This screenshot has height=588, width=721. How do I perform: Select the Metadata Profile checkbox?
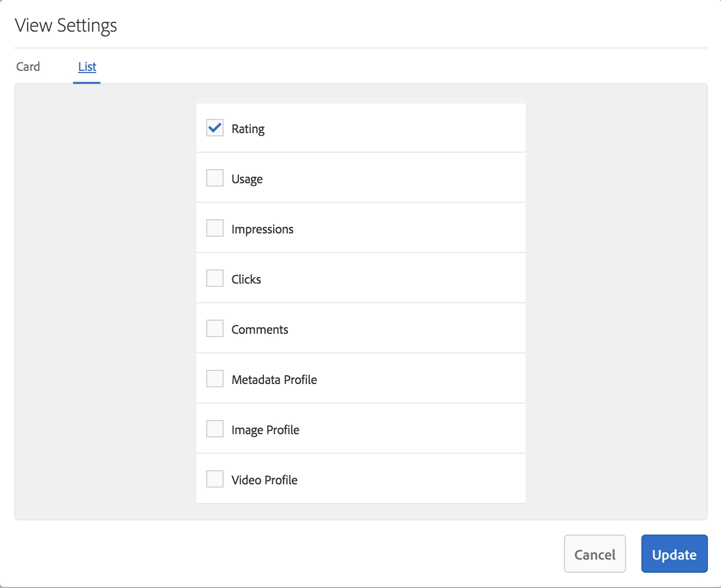pos(215,379)
